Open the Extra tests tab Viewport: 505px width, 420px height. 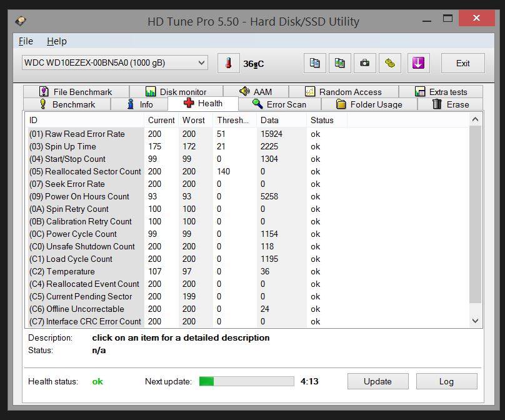(441, 92)
